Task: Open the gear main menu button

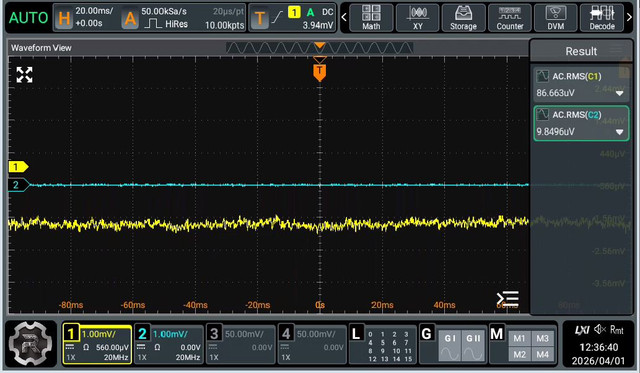Action: pos(31,343)
